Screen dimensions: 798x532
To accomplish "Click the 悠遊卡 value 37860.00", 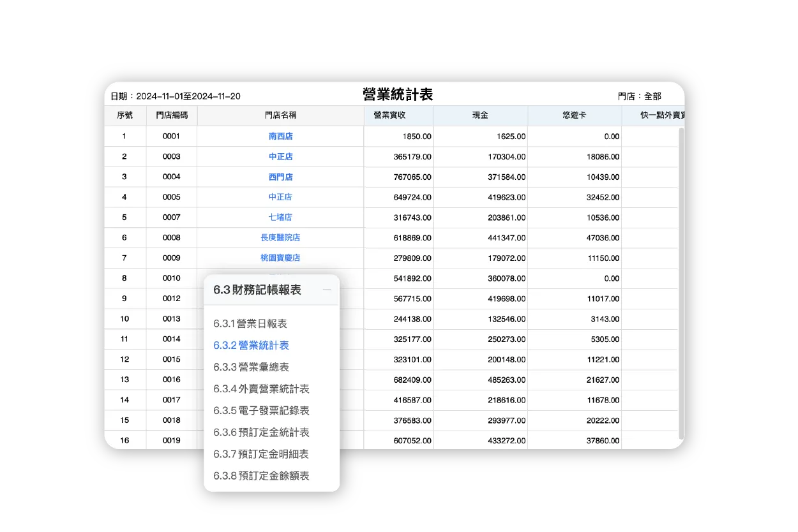I will coord(603,441).
